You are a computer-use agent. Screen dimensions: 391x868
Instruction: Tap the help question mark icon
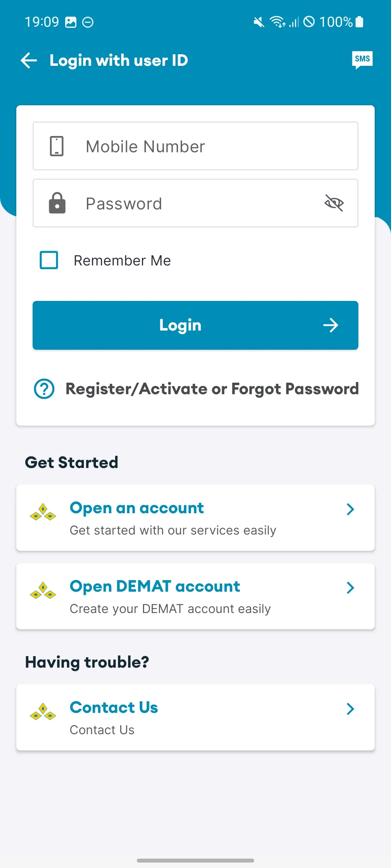pos(44,389)
